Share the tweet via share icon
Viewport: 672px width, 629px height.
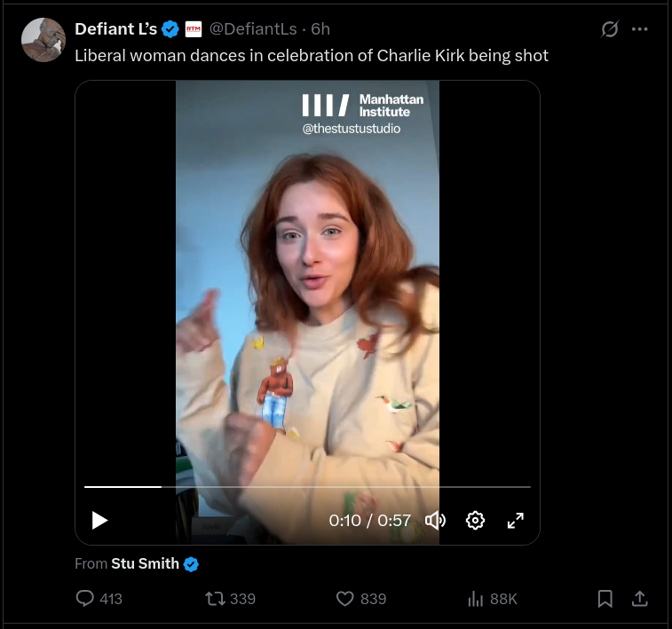(639, 599)
